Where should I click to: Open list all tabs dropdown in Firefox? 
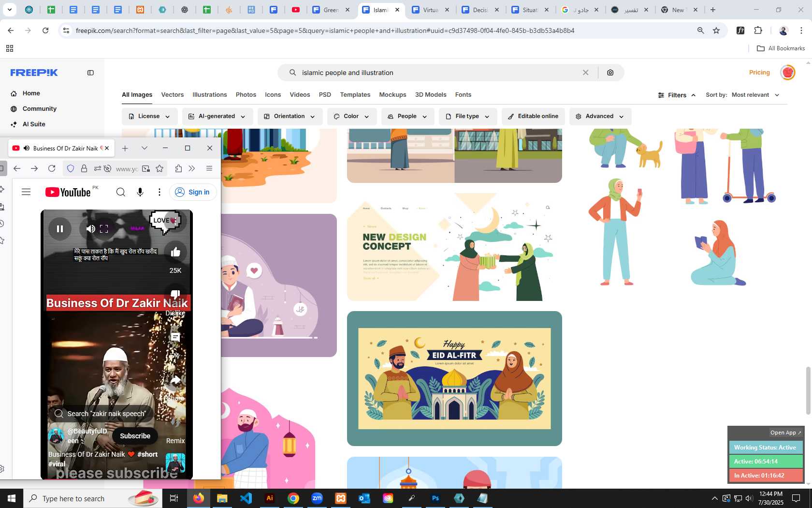point(144,148)
